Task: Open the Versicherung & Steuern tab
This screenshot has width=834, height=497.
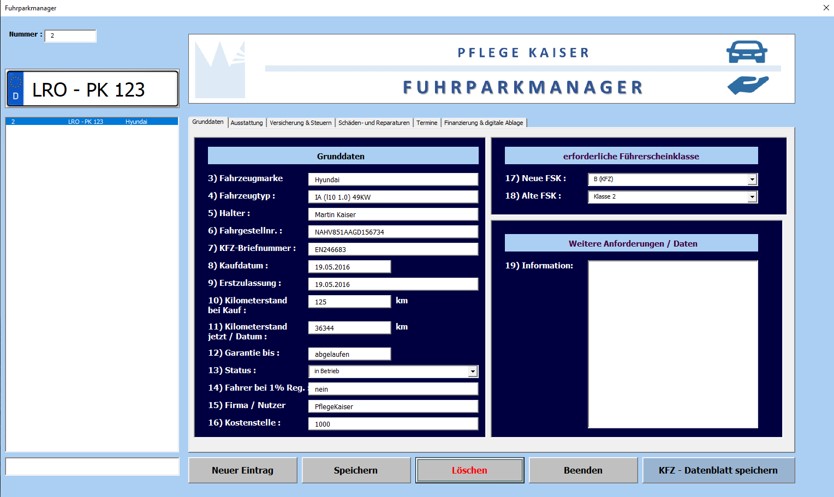Action: tap(300, 123)
